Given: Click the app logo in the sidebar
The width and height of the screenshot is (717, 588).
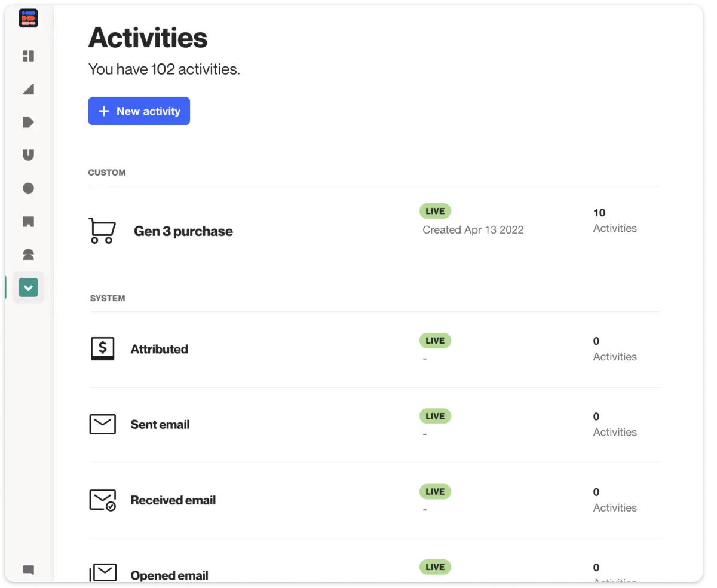Looking at the screenshot, I should click(x=28, y=19).
